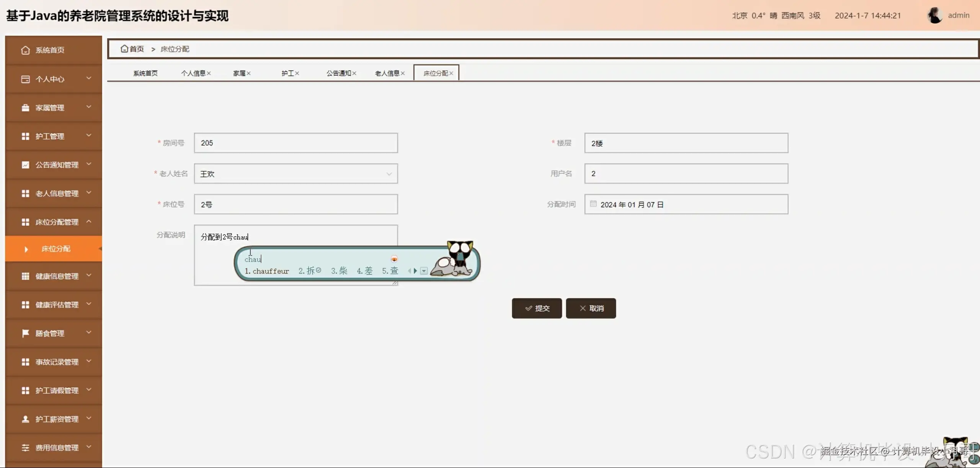Select the 床位分配 submenu item
The image size is (980, 468).
56,249
